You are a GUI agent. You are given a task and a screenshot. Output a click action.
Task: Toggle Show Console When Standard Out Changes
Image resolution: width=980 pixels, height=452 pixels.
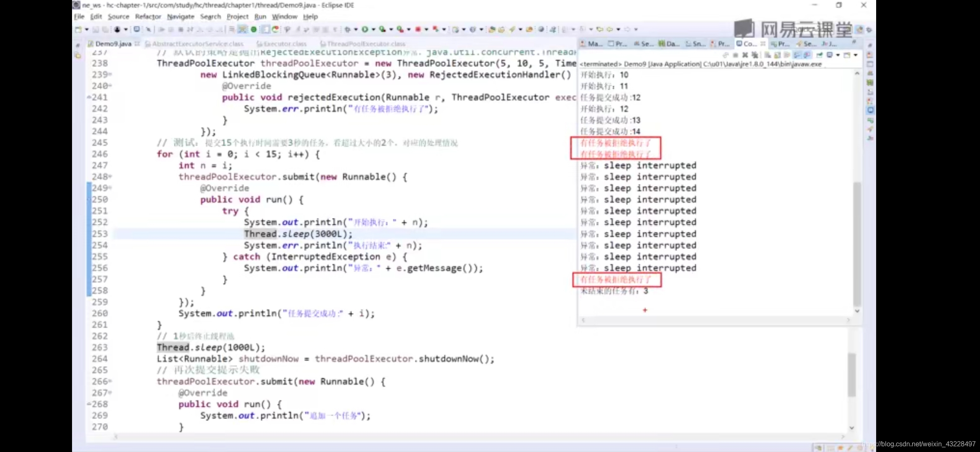click(x=797, y=55)
